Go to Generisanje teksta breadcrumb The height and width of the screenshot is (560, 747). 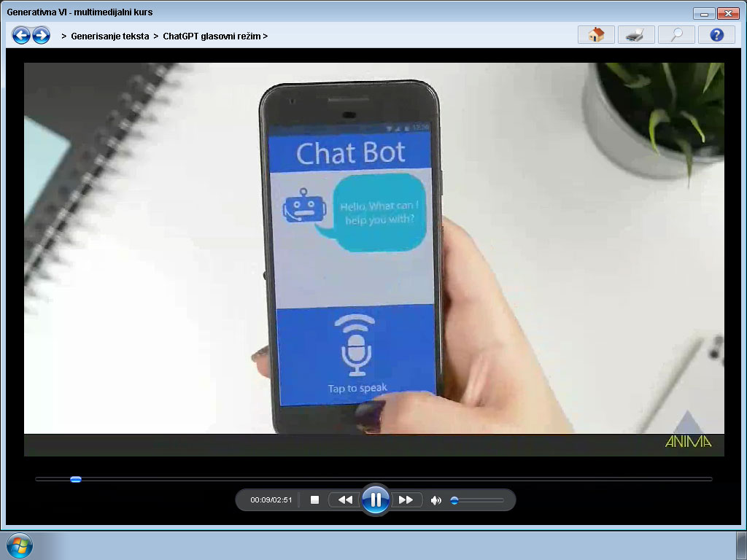110,36
